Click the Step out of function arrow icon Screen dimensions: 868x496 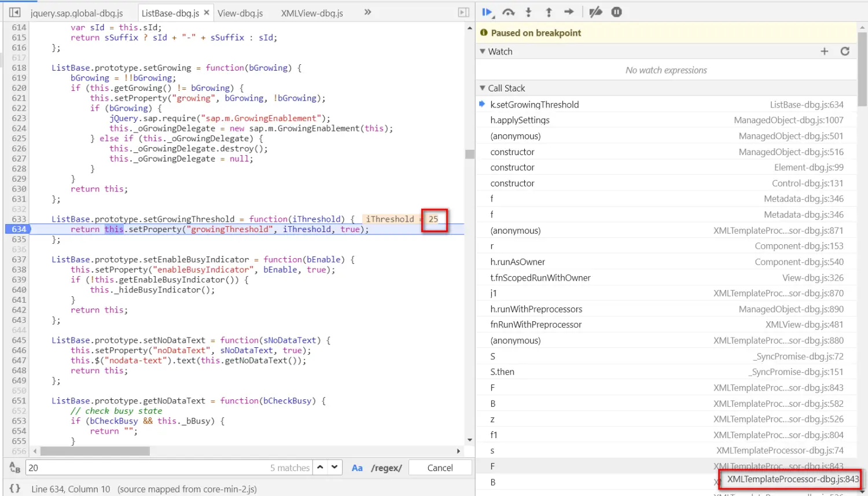coord(549,12)
